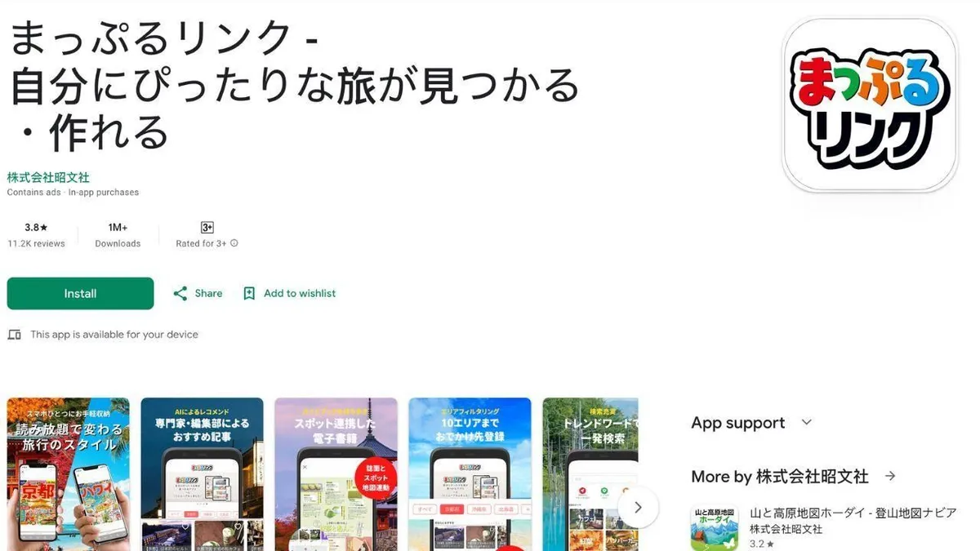Open the おすすめ記事 screenshot thumbnail
This screenshot has width=980, height=551.
pyautogui.click(x=203, y=474)
